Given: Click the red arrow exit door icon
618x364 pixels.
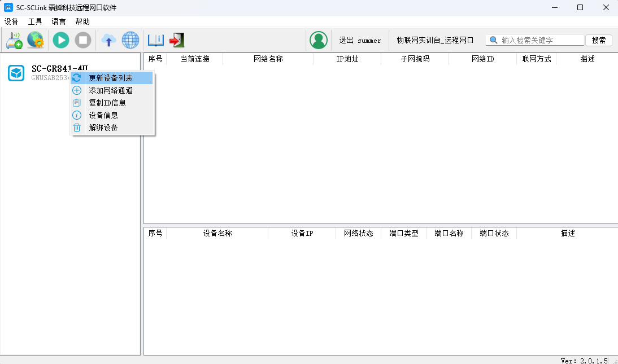Looking at the screenshot, I should pos(177,40).
